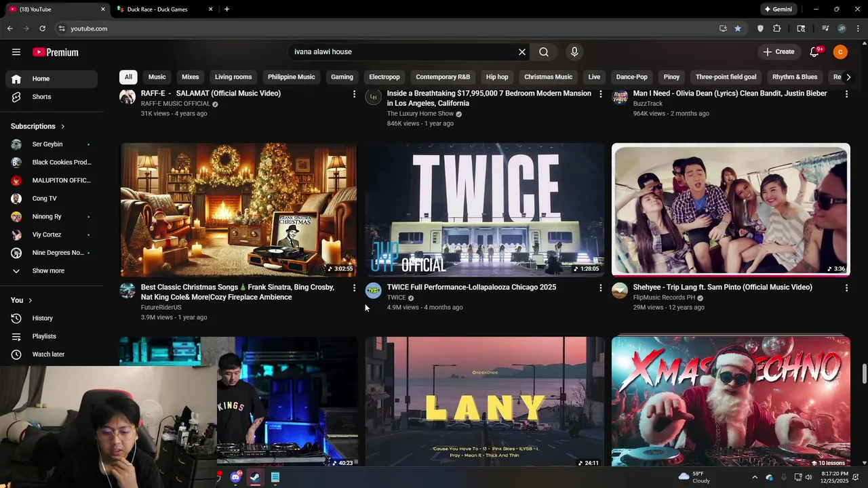Open Black Cookies Prod subscription
Screen dimensions: 868x488
[x=52, y=163]
